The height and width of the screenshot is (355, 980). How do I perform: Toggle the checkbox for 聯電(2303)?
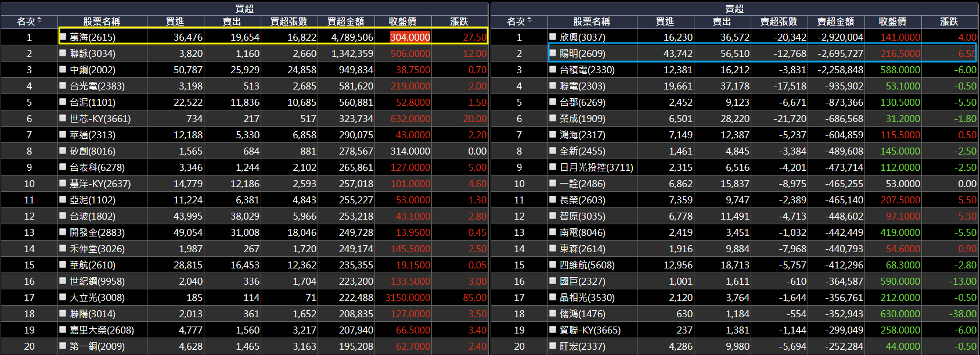click(553, 85)
